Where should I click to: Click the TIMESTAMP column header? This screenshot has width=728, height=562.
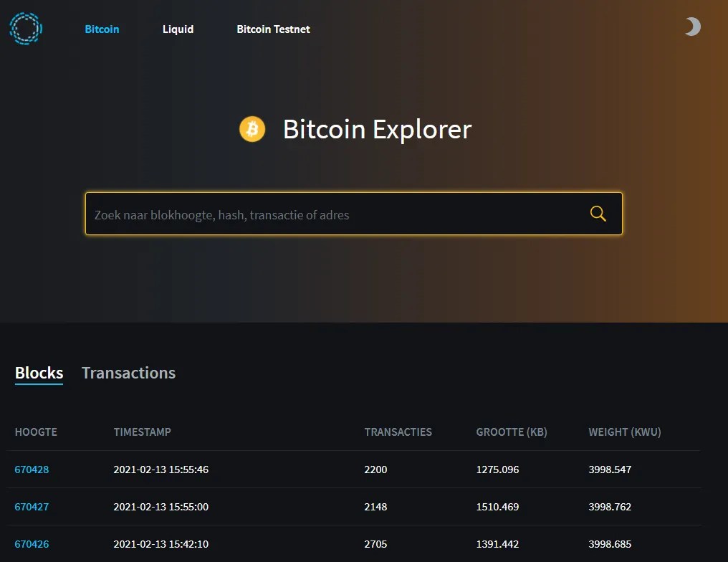tap(142, 432)
